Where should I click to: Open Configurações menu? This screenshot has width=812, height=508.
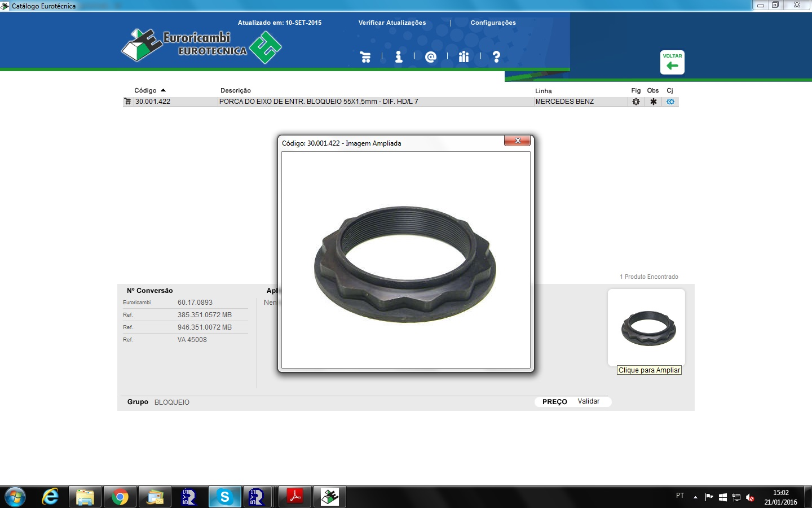tap(493, 23)
